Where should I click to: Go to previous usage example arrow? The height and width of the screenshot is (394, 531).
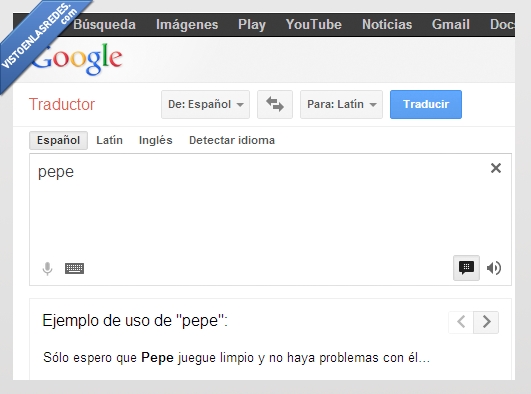pos(461,322)
